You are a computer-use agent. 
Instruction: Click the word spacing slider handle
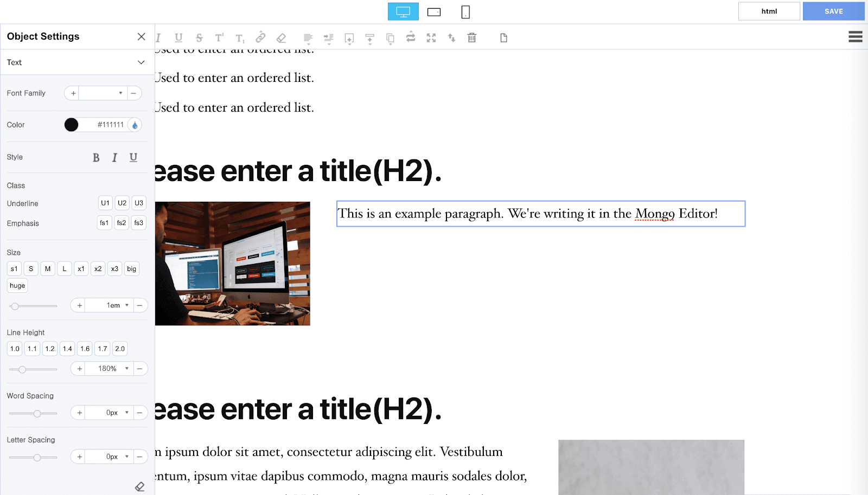pyautogui.click(x=37, y=414)
